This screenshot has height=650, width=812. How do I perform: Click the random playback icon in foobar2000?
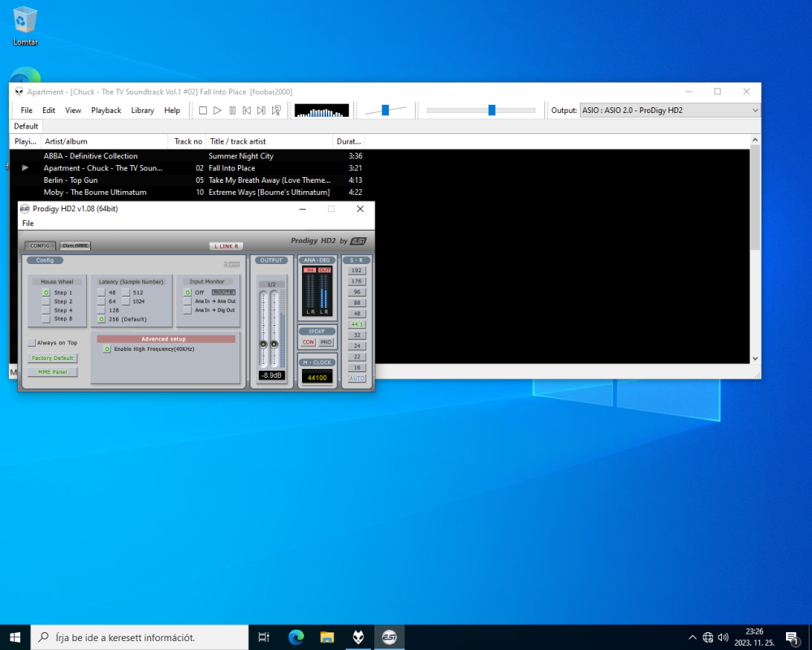pyautogui.click(x=277, y=110)
